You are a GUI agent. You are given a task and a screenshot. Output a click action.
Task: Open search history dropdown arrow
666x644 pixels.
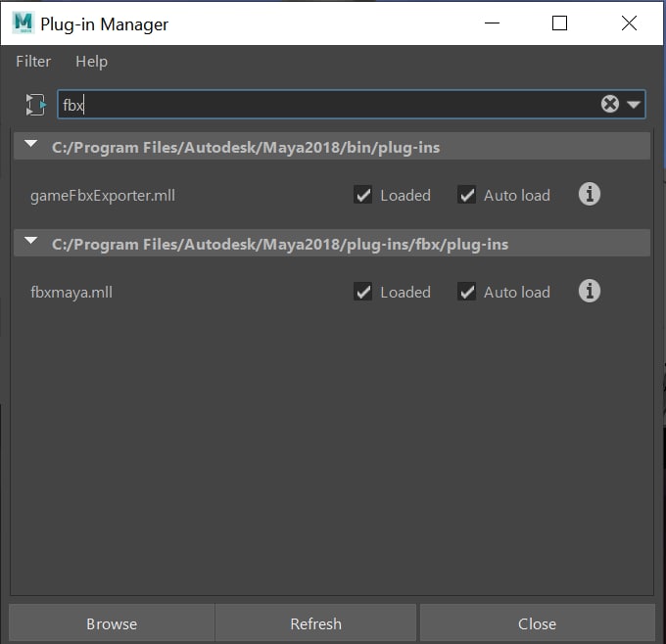[634, 105]
